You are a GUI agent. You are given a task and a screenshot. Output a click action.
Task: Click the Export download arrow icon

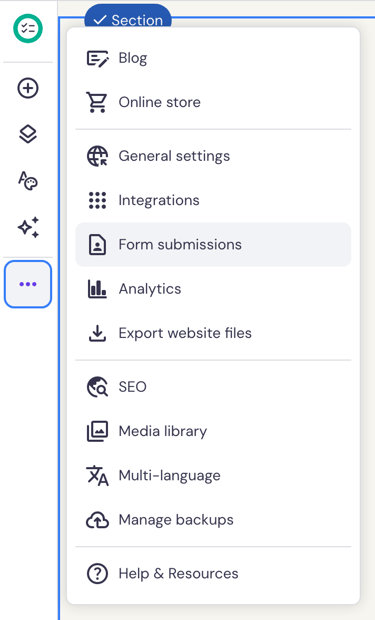pos(97,333)
